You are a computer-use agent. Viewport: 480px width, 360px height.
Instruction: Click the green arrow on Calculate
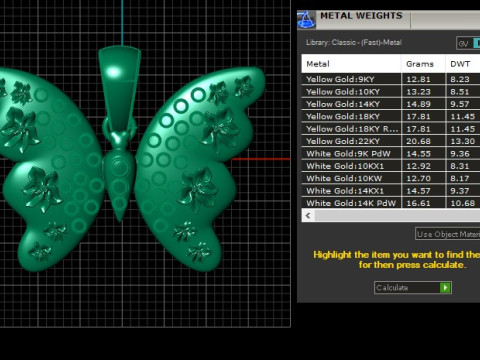pyautogui.click(x=445, y=287)
